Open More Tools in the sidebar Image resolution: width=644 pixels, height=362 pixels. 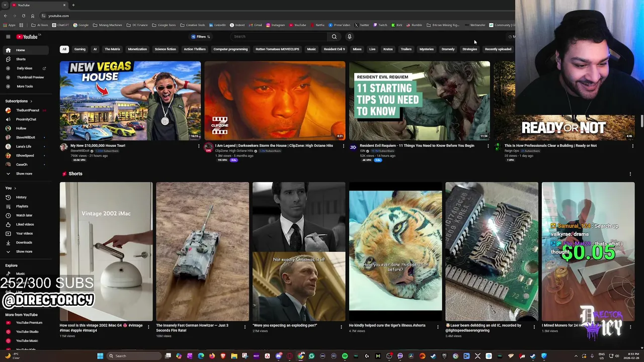tap(25, 86)
